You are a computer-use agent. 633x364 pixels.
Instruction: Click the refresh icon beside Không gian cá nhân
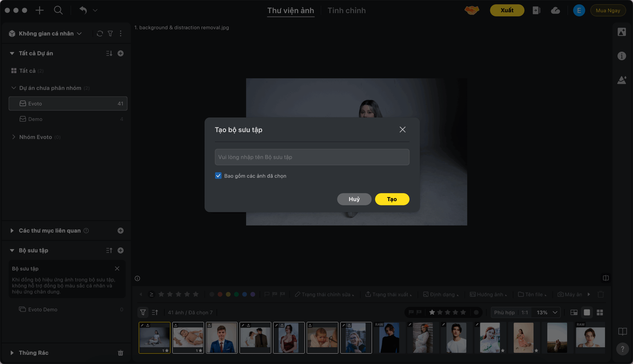[x=100, y=34]
